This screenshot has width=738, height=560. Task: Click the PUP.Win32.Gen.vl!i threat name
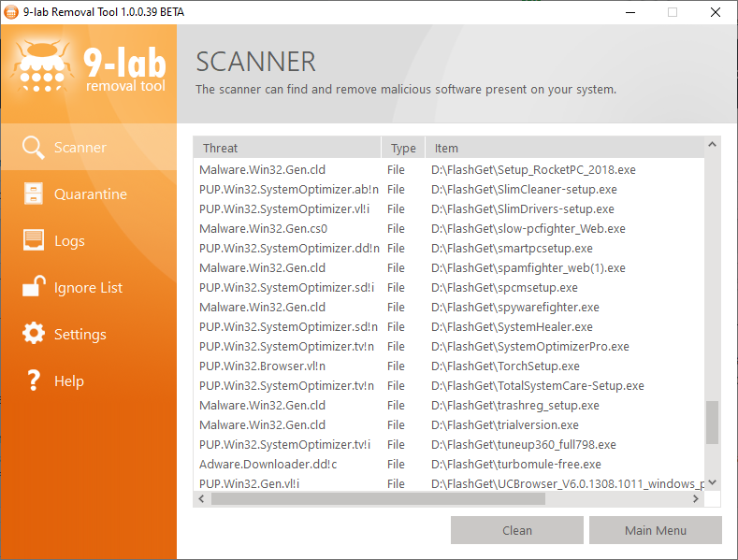(x=249, y=483)
